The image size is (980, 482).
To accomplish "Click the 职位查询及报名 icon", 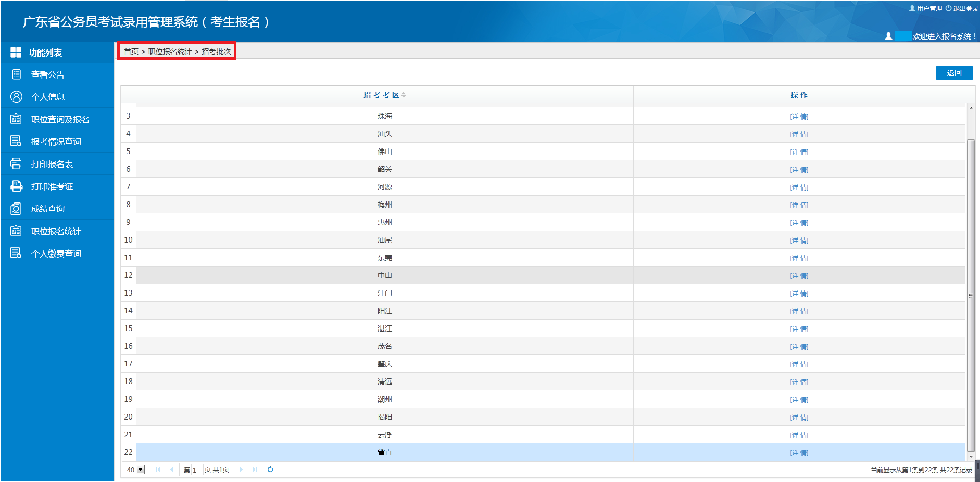I will coord(16,119).
